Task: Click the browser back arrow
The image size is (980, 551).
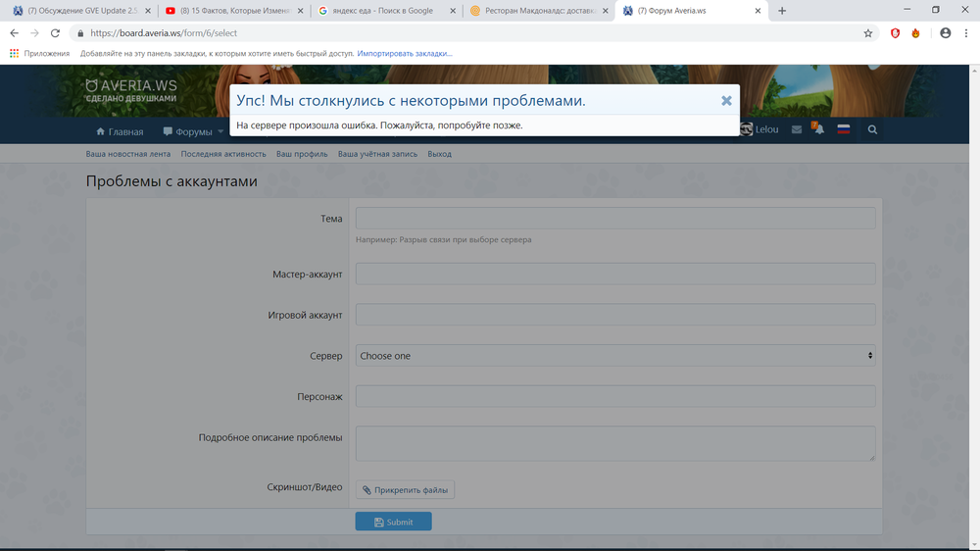Action: click(14, 32)
